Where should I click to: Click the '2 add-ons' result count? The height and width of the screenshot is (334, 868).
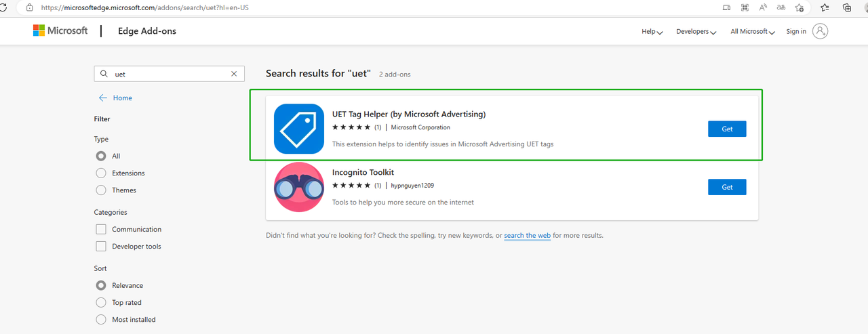(x=395, y=74)
